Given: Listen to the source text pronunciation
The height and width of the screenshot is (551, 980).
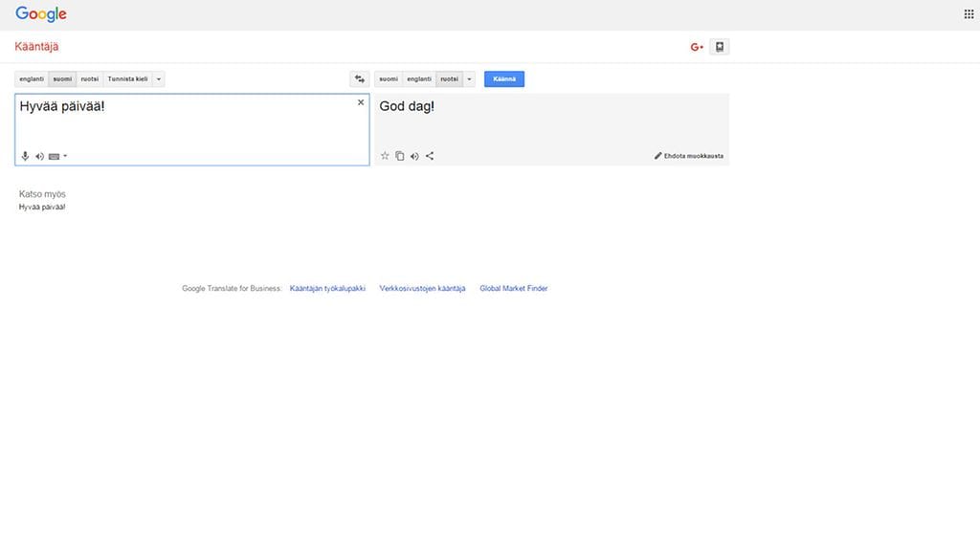Looking at the screenshot, I should (x=39, y=155).
